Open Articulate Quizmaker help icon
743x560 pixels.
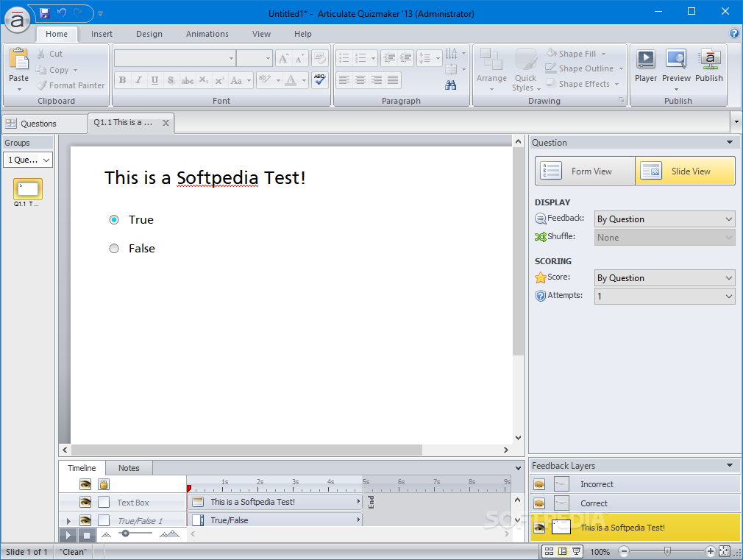(x=733, y=33)
